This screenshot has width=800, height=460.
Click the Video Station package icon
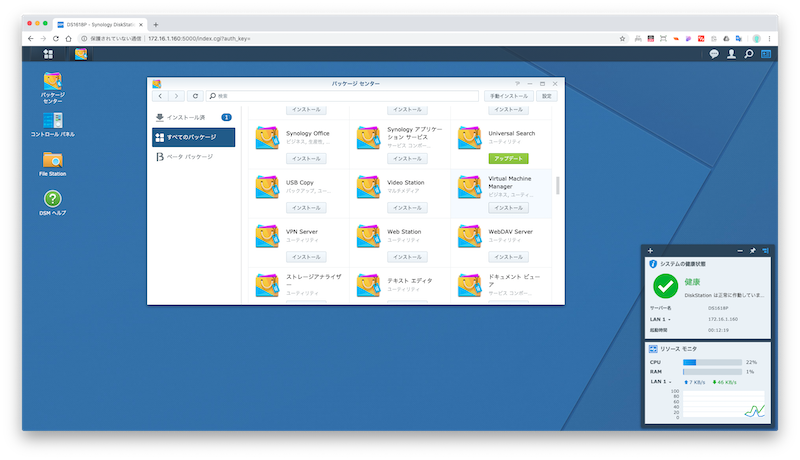(368, 187)
